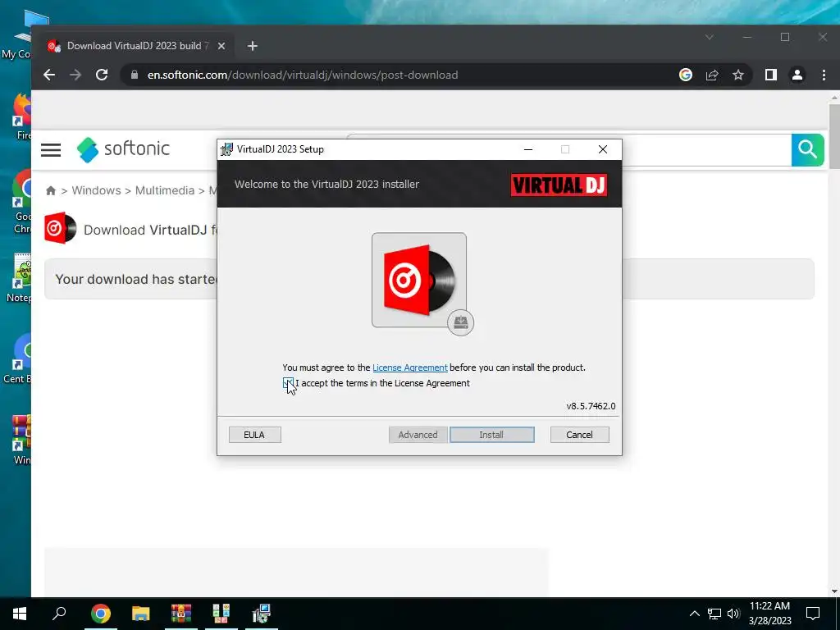The image size is (840, 630).
Task: Start installation with the Install button
Action: [492, 435]
